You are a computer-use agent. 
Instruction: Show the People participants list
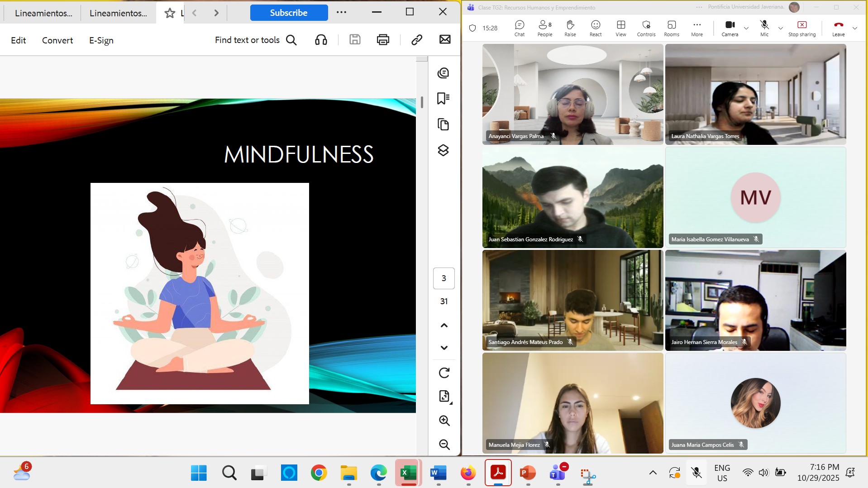click(544, 28)
